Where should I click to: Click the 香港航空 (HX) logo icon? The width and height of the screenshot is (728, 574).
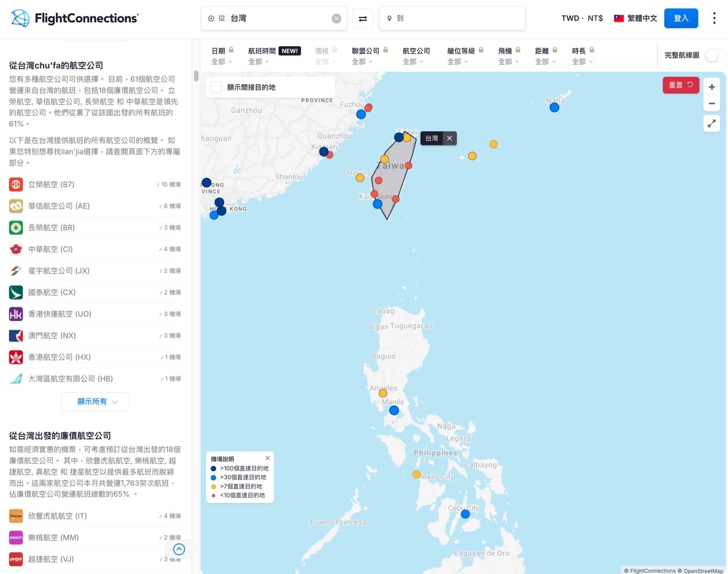pos(16,357)
